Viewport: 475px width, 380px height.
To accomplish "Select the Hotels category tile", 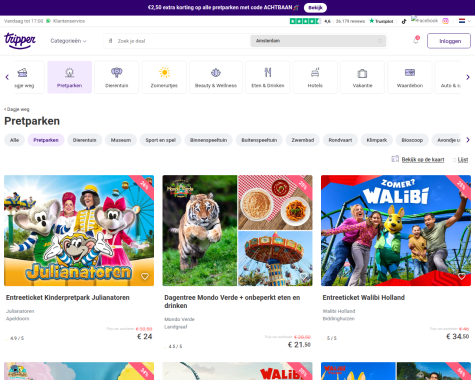I will 315,77.
